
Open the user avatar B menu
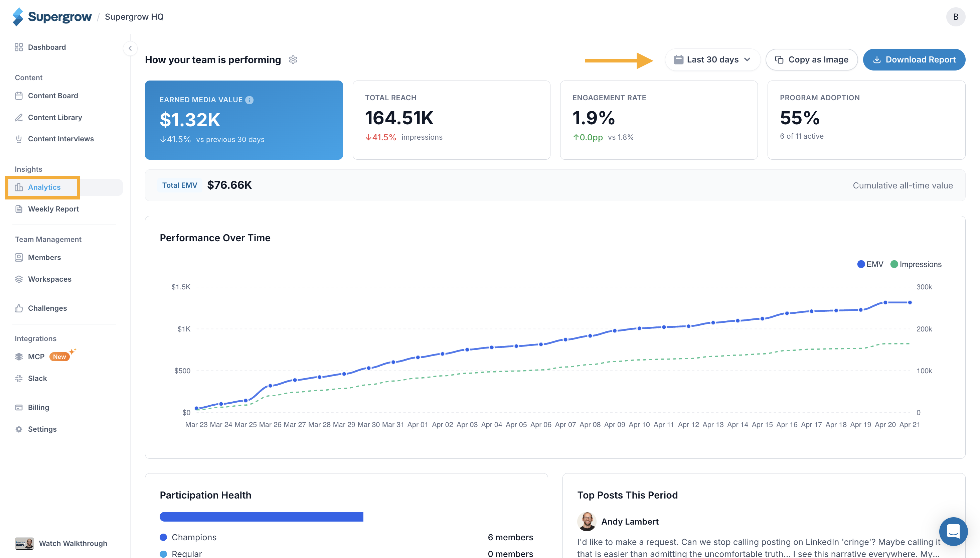956,17
